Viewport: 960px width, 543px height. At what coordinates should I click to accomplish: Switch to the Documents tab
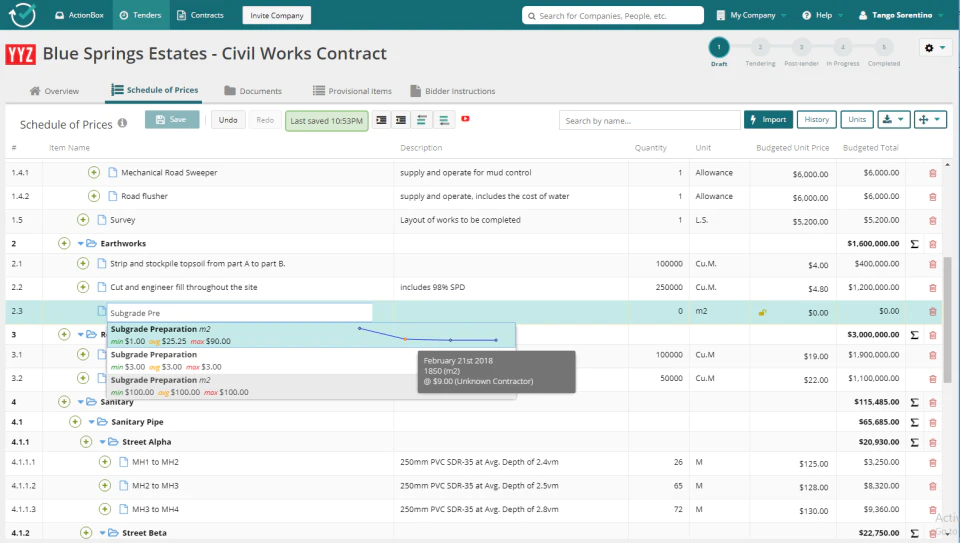(253, 91)
